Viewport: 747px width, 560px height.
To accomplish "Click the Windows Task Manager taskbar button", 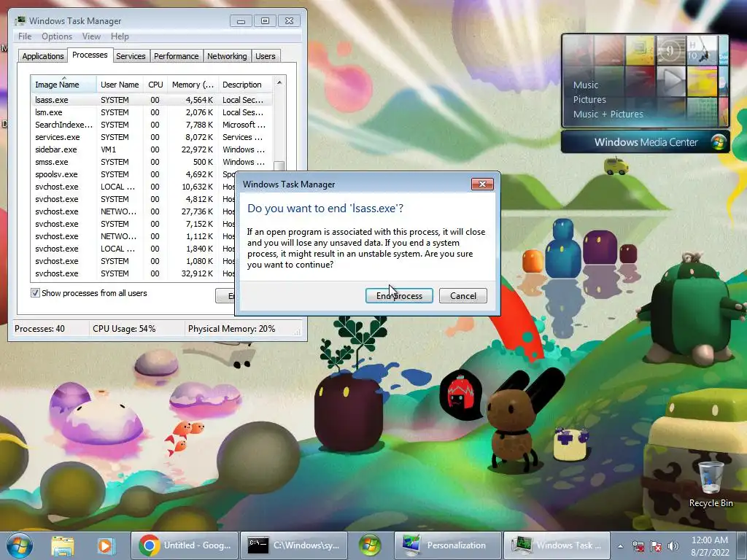I will [x=557, y=545].
